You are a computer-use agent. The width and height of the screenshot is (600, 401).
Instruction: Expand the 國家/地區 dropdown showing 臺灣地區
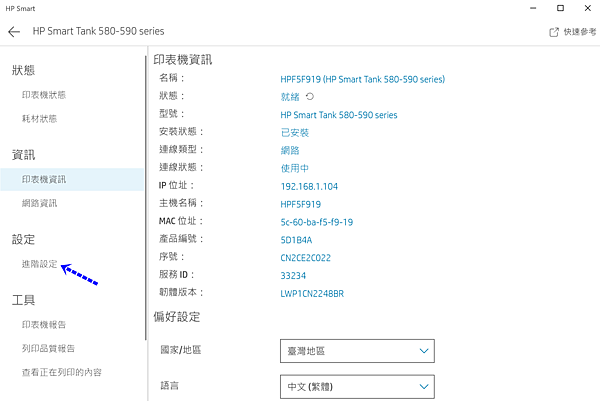click(357, 350)
